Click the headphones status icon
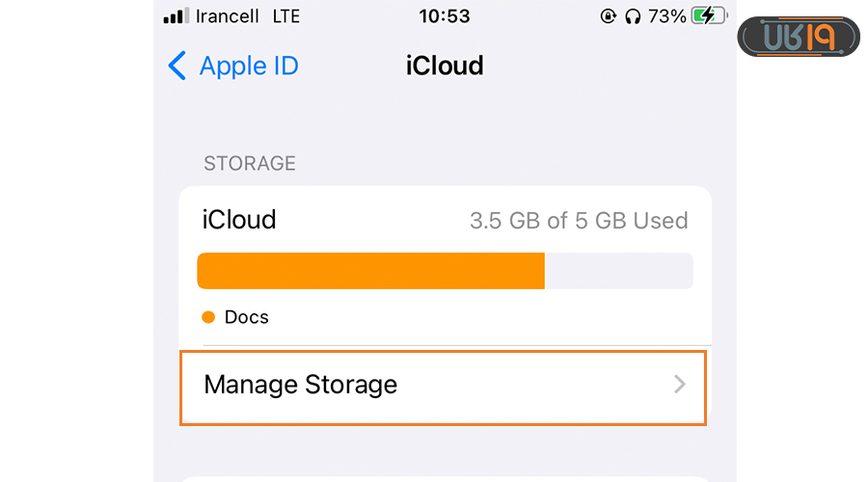This screenshot has width=868, height=482. coord(634,16)
